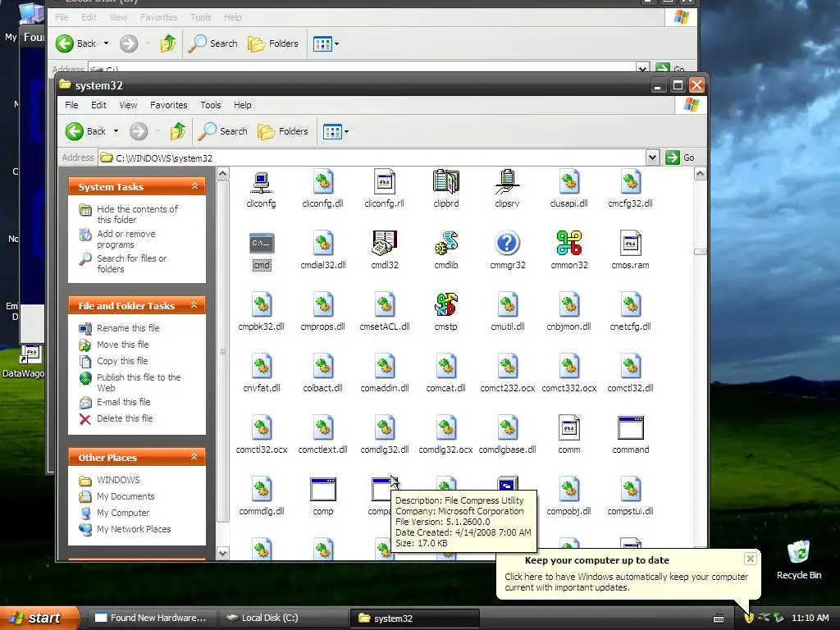Select the comm file icon
The image size is (840, 630).
pyautogui.click(x=569, y=428)
